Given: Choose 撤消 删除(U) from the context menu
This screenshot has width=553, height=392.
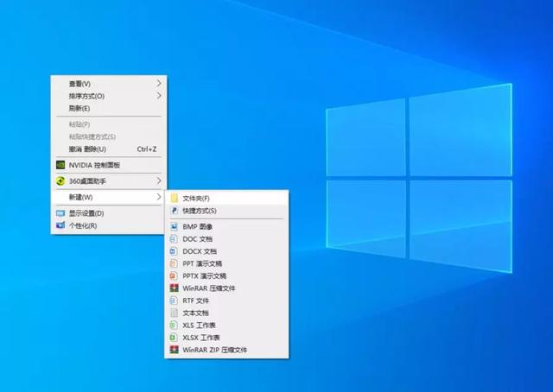Looking at the screenshot, I should [87, 149].
